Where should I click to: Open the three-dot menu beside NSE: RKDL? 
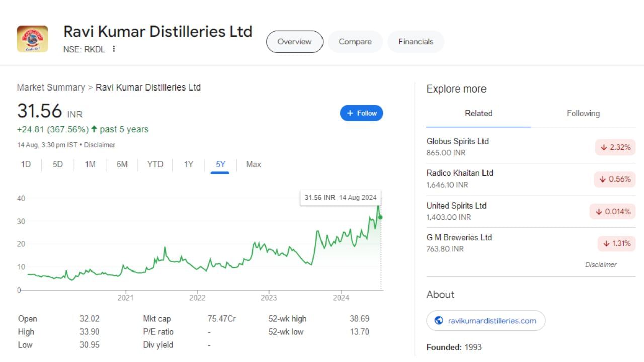point(114,49)
